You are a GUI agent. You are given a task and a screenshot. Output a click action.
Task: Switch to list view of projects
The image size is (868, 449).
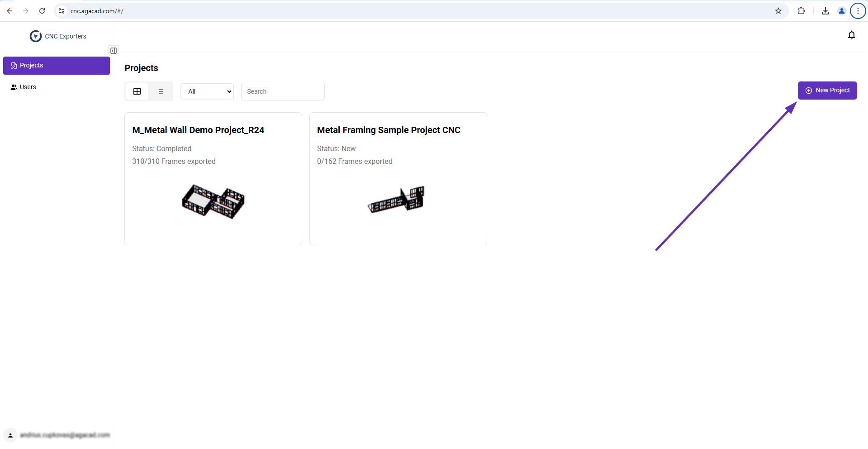click(x=161, y=91)
